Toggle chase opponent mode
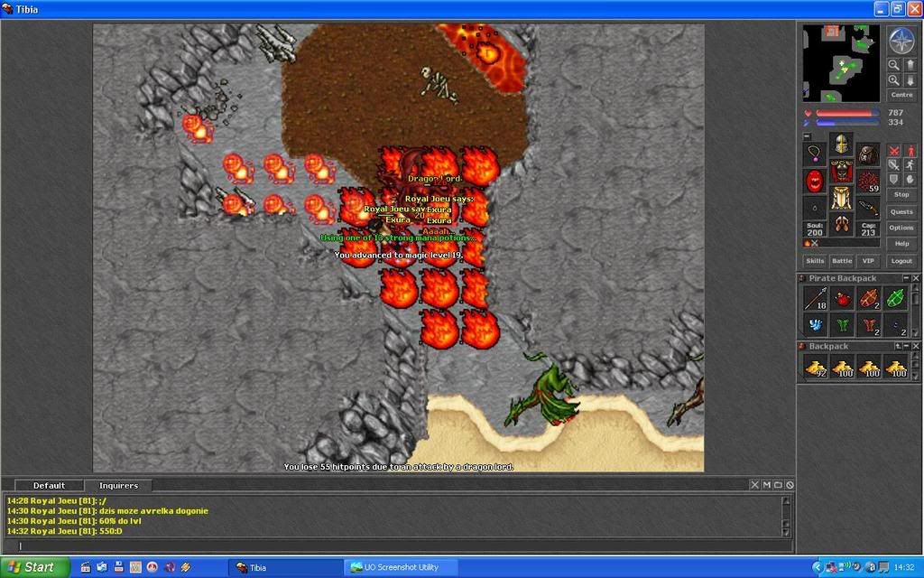 pyautogui.click(x=910, y=165)
